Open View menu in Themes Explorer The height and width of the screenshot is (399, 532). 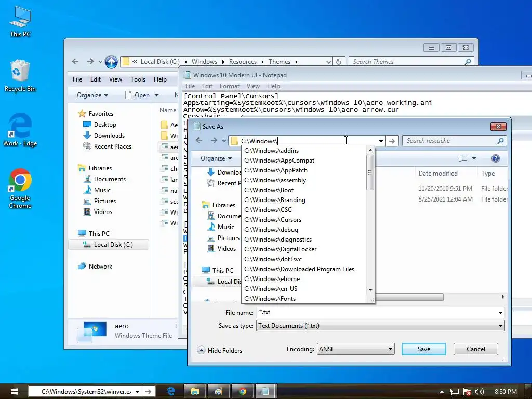(115, 79)
